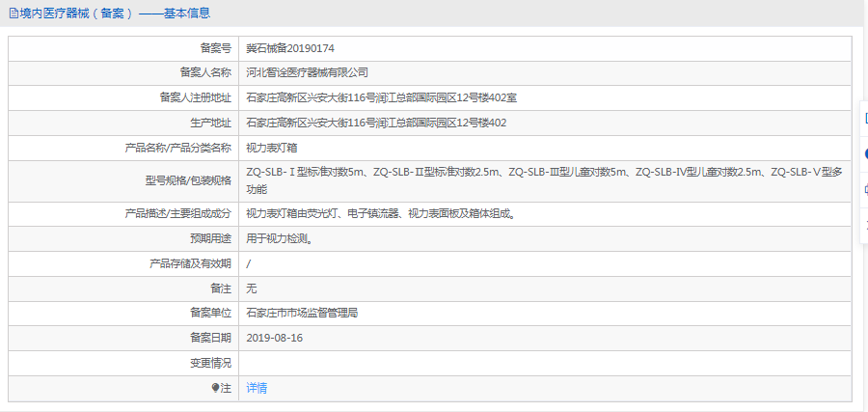Click the document icon beside 境内医疗器械 header
This screenshot has width=868, height=412.
[14, 14]
